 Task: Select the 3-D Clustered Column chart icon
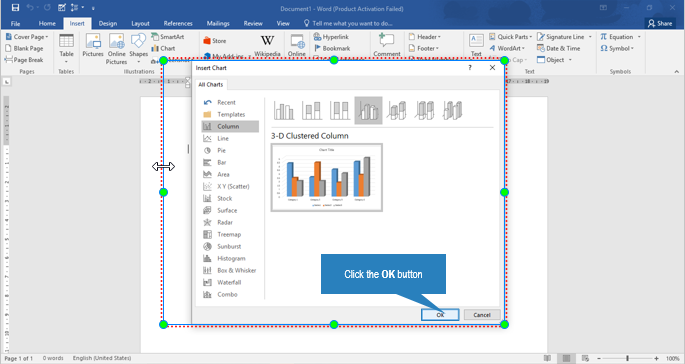pos(368,110)
